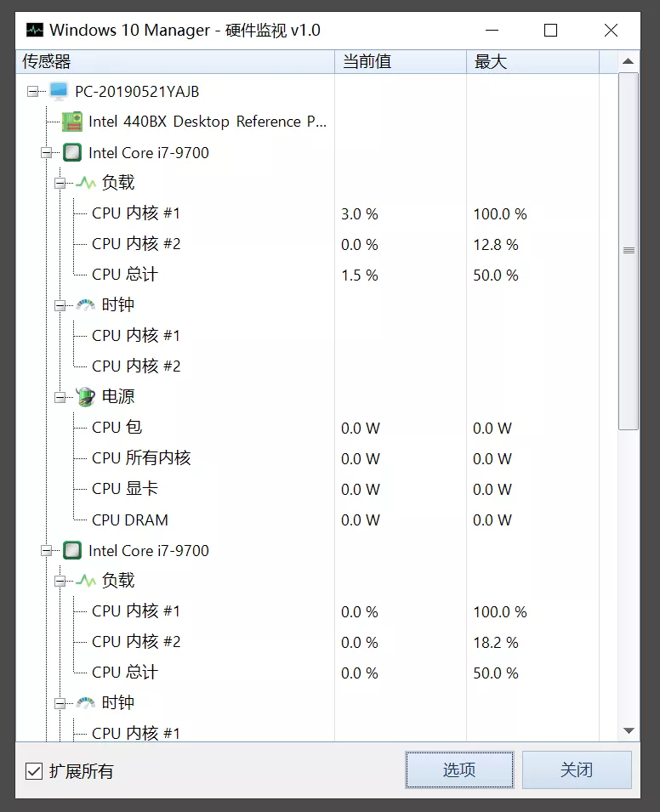This screenshot has width=660, height=812.
Task: Toggle the 扩展所有 checkbox
Action: [34, 771]
